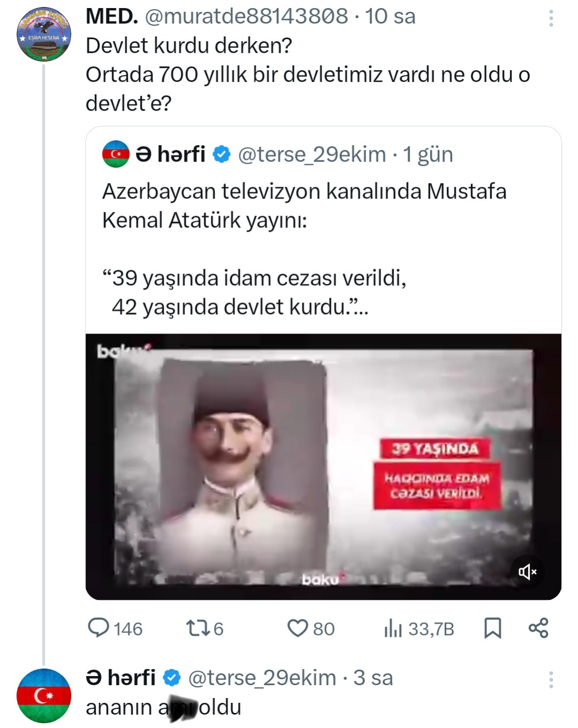
Task: Open the view count analytics icon
Action: pos(393,628)
